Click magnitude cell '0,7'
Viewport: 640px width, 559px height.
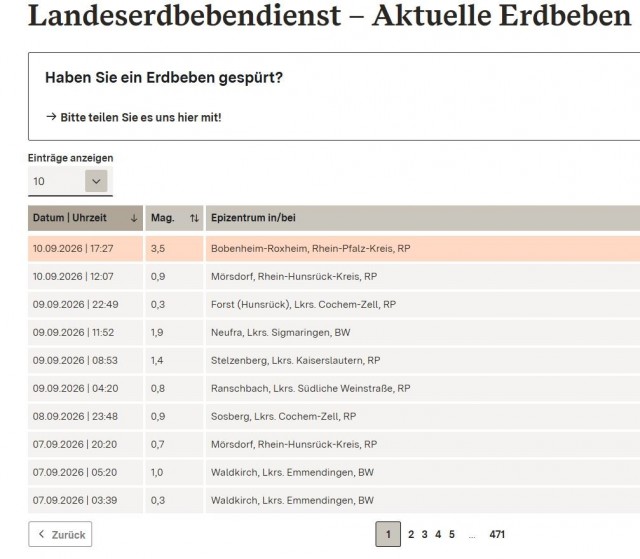174,444
